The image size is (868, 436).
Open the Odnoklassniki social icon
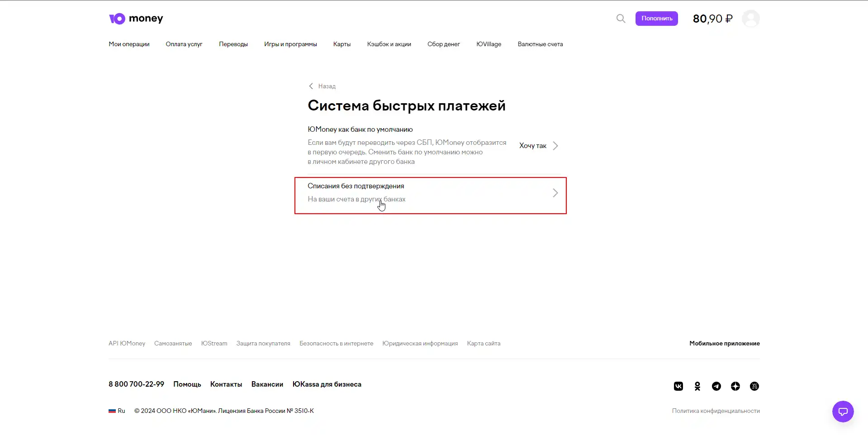coord(697,386)
